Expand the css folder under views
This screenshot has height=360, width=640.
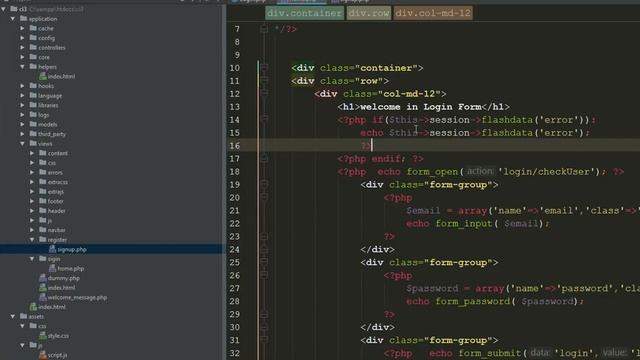(32, 163)
